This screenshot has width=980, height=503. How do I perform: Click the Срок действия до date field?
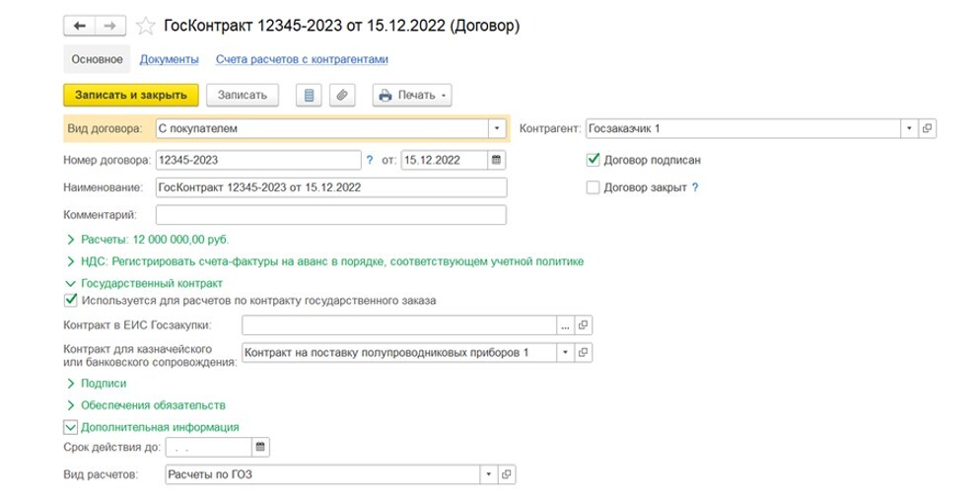click(x=209, y=447)
